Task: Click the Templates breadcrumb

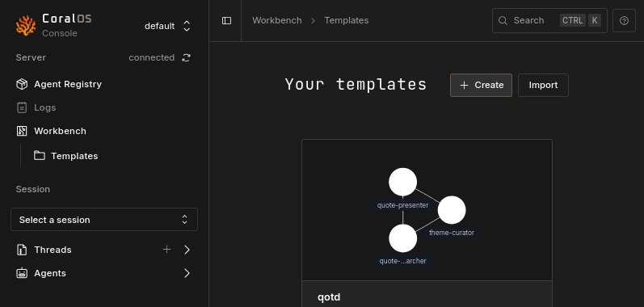Action: pyautogui.click(x=346, y=20)
